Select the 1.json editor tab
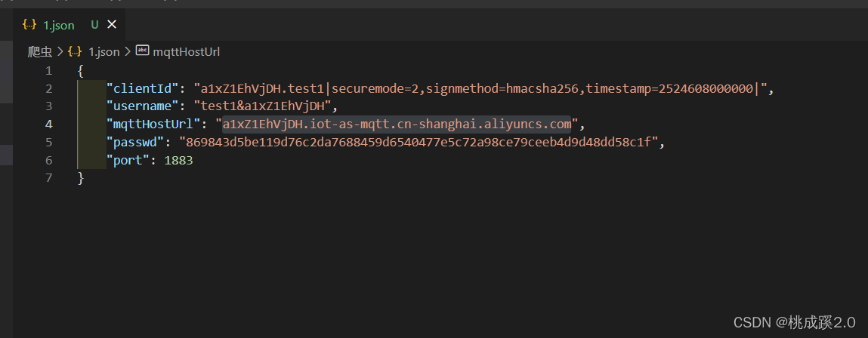Viewport: 868px width, 338px height. (x=58, y=25)
